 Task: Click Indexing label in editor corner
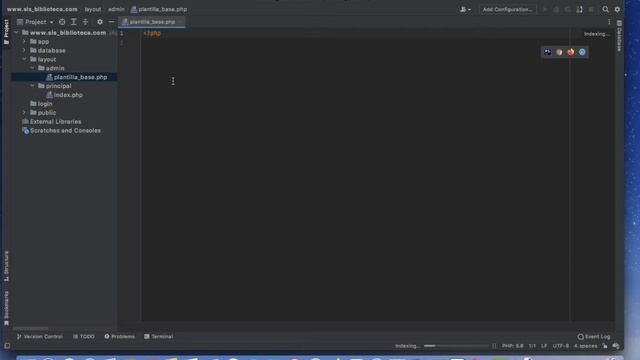pos(596,34)
